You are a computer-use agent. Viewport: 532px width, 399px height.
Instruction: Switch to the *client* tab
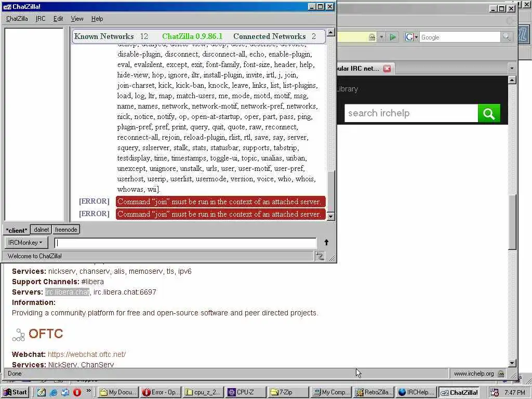(x=16, y=230)
